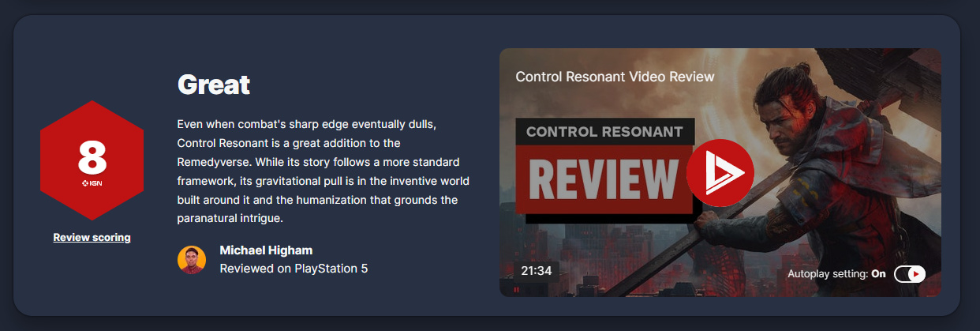The width and height of the screenshot is (980, 331).
Task: Click the CONTROL RESONANT label above the REVIEW banner
Action: [604, 131]
